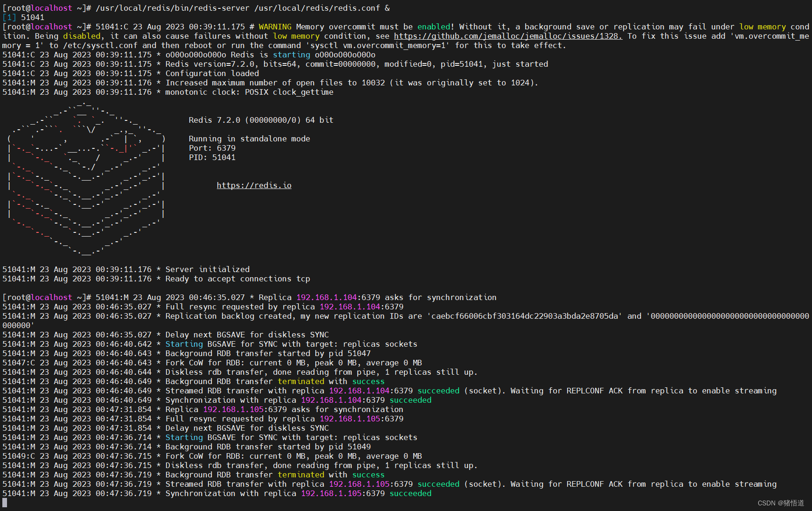Click 'Full resync requested by replica 192.168.1.104:6379'

point(285,307)
